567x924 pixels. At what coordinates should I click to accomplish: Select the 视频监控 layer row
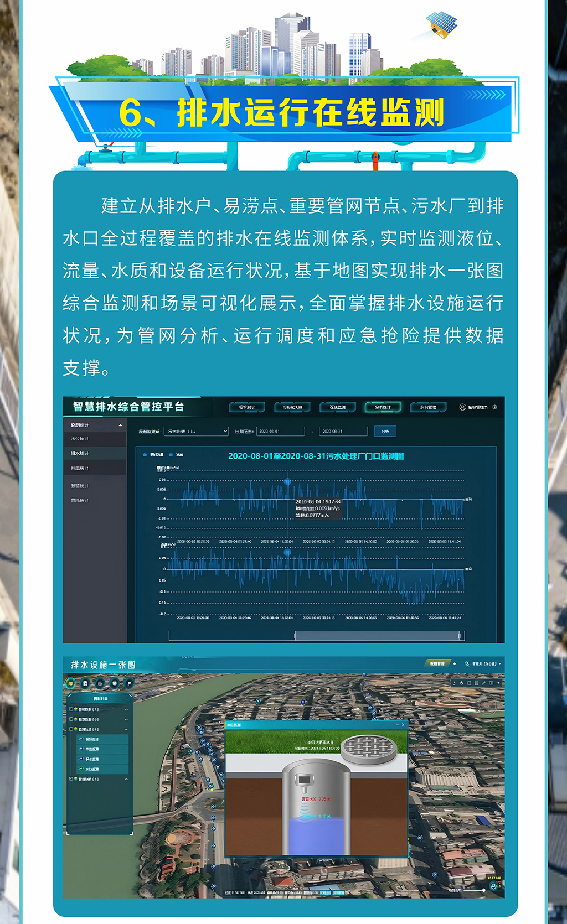[x=102, y=739]
